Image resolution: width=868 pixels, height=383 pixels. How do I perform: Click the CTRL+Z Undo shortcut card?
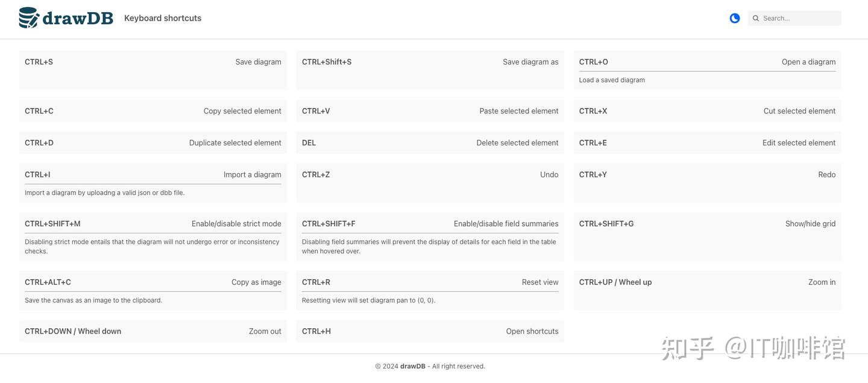pyautogui.click(x=430, y=183)
